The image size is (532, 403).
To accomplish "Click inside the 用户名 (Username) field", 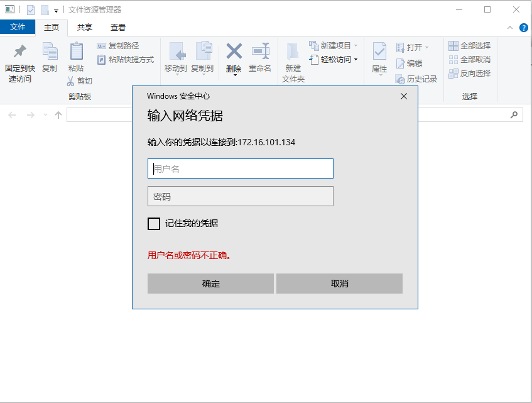I will tap(241, 168).
